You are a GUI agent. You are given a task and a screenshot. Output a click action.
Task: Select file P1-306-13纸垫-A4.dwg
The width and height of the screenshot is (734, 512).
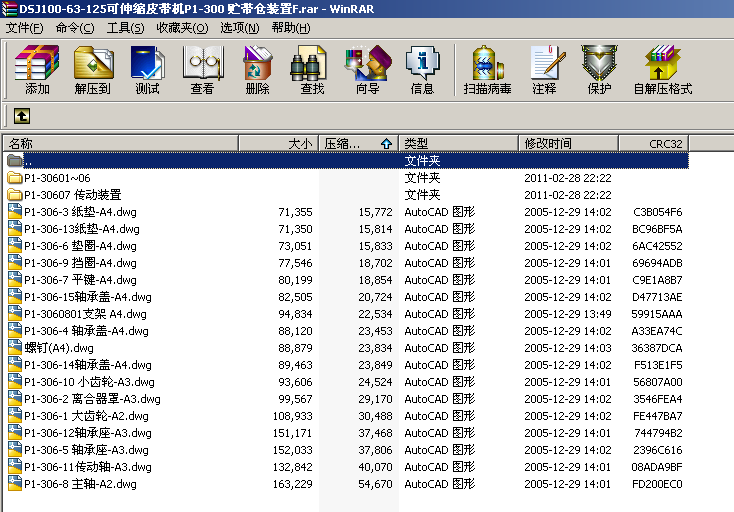[x=81, y=229]
